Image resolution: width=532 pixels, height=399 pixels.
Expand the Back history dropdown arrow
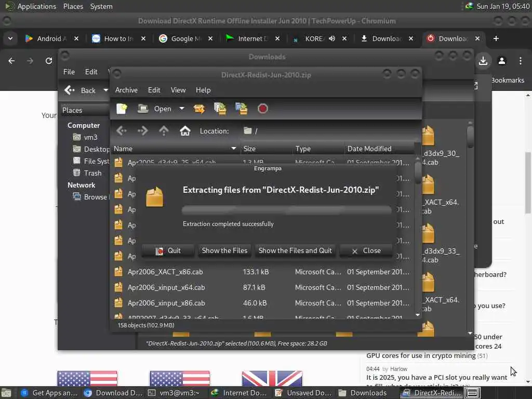[105, 90]
